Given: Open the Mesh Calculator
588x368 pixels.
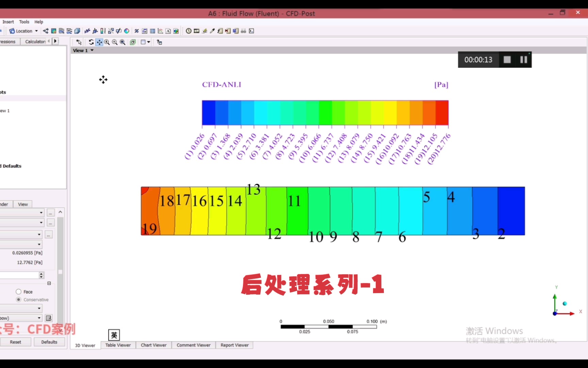Looking at the screenshot, I should (x=235, y=31).
